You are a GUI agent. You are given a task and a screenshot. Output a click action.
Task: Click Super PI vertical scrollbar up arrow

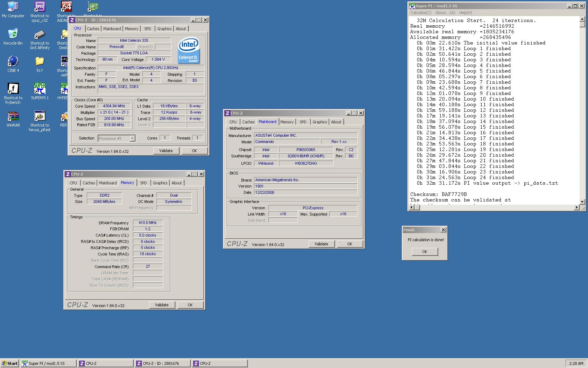(582, 20)
